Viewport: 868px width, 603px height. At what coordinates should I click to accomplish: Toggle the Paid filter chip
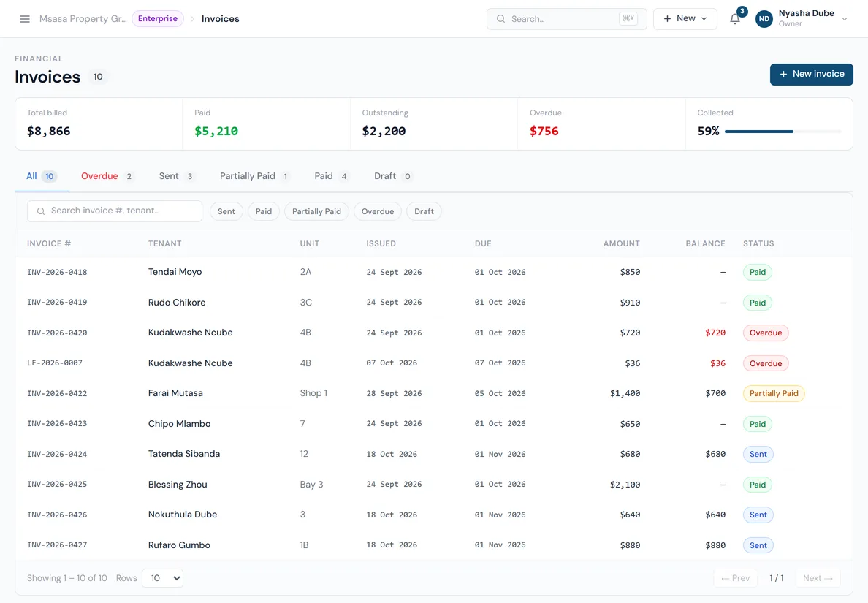click(264, 211)
